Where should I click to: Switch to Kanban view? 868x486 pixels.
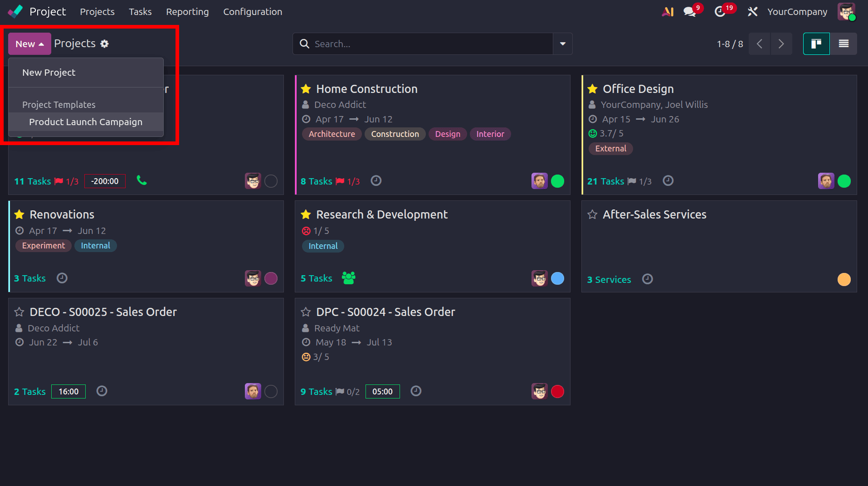coord(816,44)
